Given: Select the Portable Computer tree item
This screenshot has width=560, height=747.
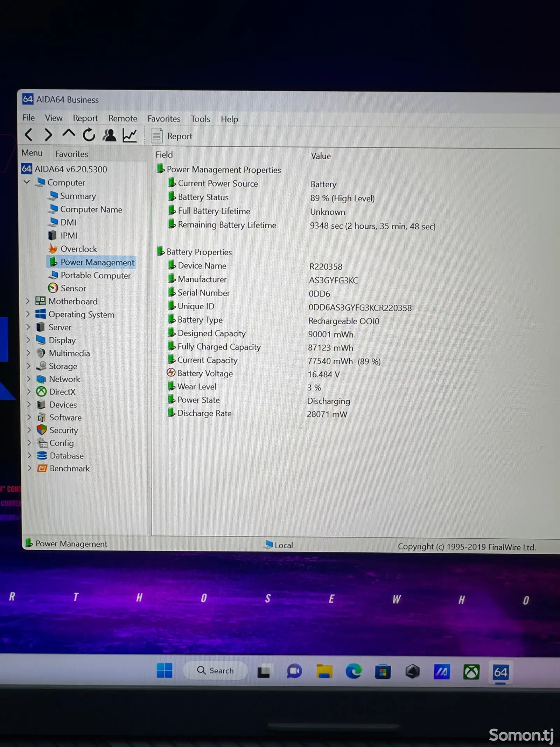Looking at the screenshot, I should click(90, 275).
